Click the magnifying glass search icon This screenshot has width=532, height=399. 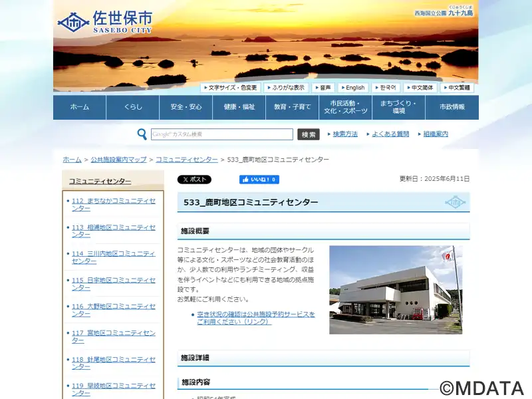(142, 134)
